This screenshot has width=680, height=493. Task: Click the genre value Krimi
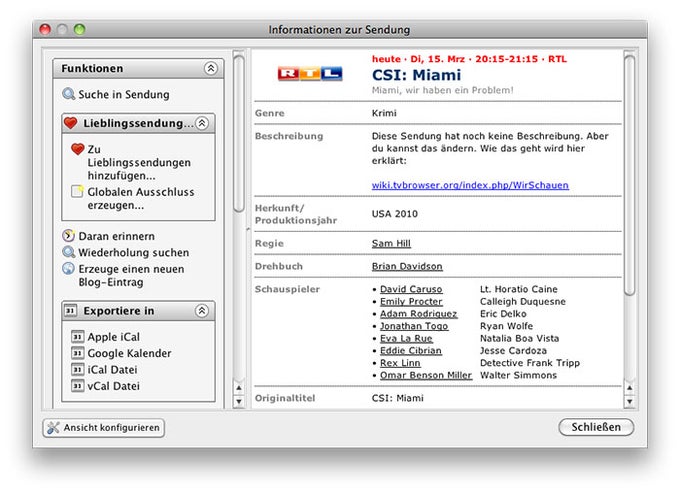[384, 113]
